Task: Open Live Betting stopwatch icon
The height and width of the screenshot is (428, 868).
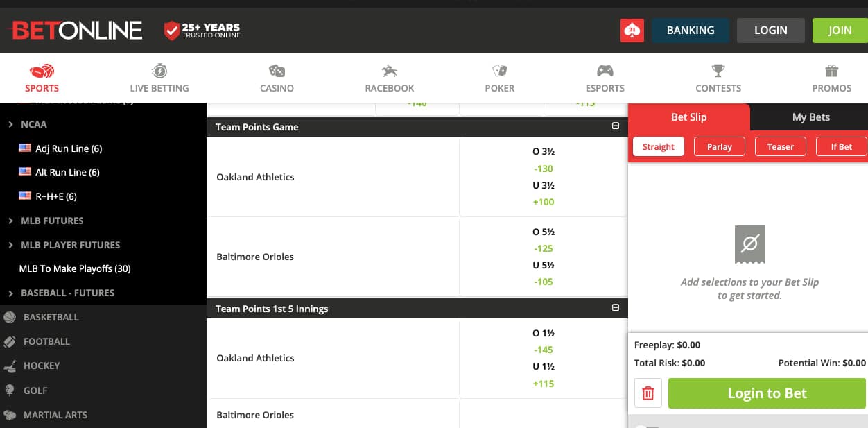Action: click(159, 71)
